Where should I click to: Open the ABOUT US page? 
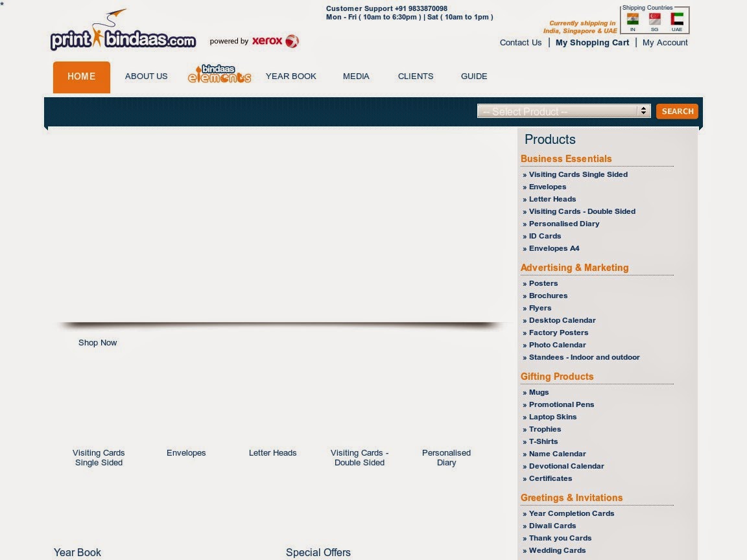(x=147, y=76)
